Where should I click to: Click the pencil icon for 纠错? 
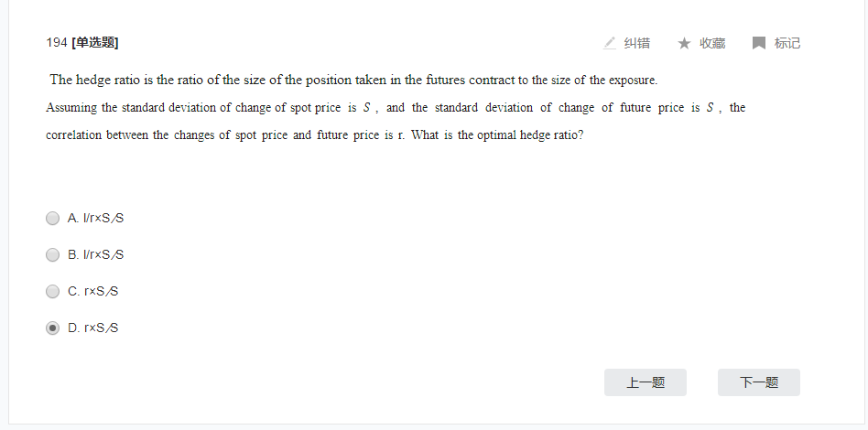point(610,43)
